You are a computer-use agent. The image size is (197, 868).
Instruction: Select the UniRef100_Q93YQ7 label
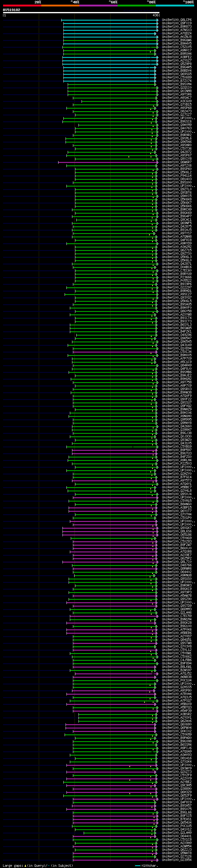point(177,297)
